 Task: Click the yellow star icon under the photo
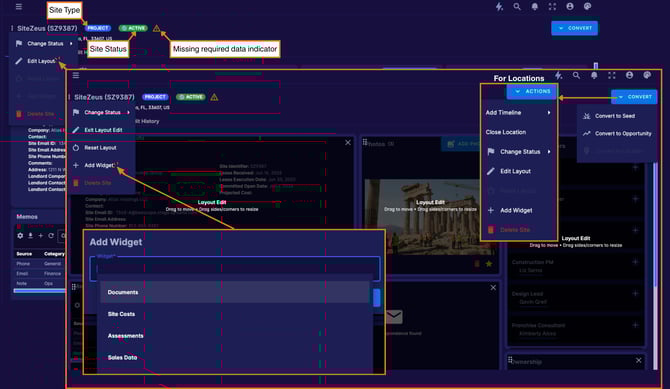(489, 264)
